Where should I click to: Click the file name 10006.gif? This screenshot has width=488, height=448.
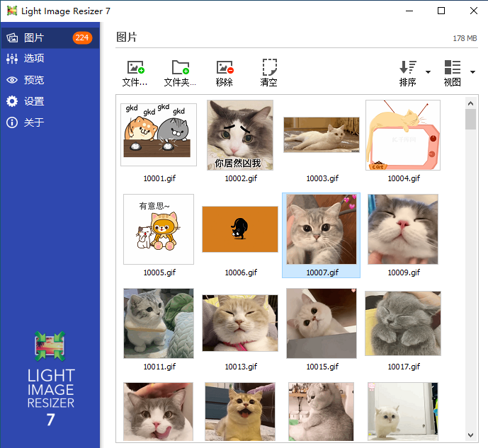coord(241,272)
